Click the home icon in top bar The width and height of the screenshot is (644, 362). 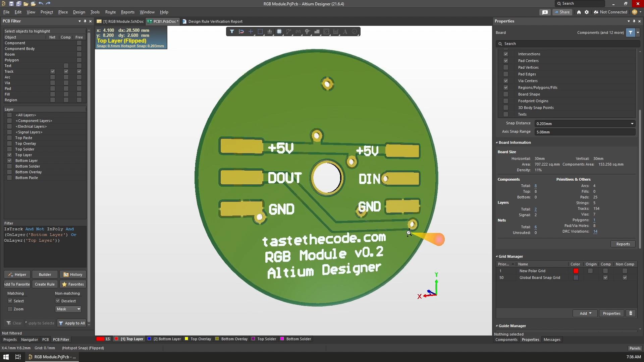579,12
